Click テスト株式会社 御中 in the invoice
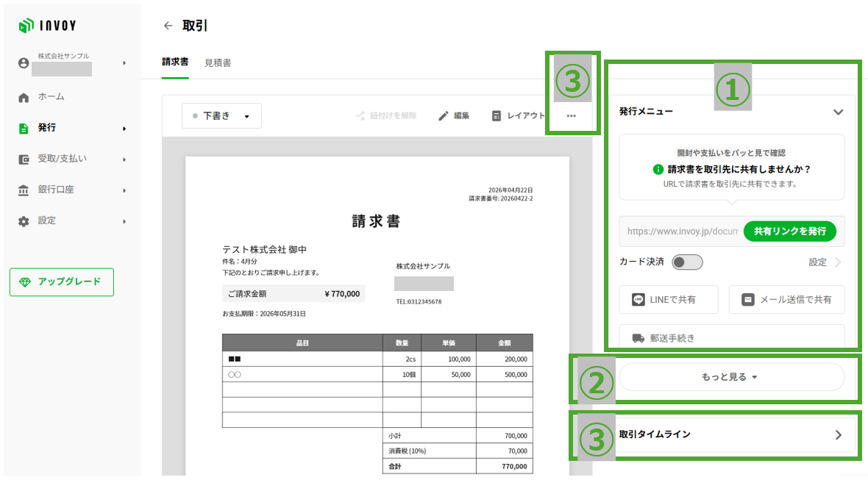Screen dimensions: 868x480 click(265, 249)
